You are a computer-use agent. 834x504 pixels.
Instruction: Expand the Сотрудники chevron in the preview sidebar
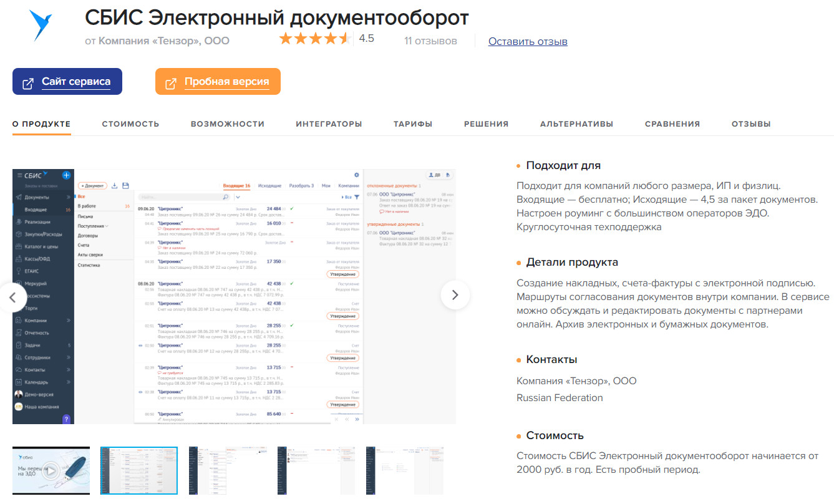coord(69,357)
